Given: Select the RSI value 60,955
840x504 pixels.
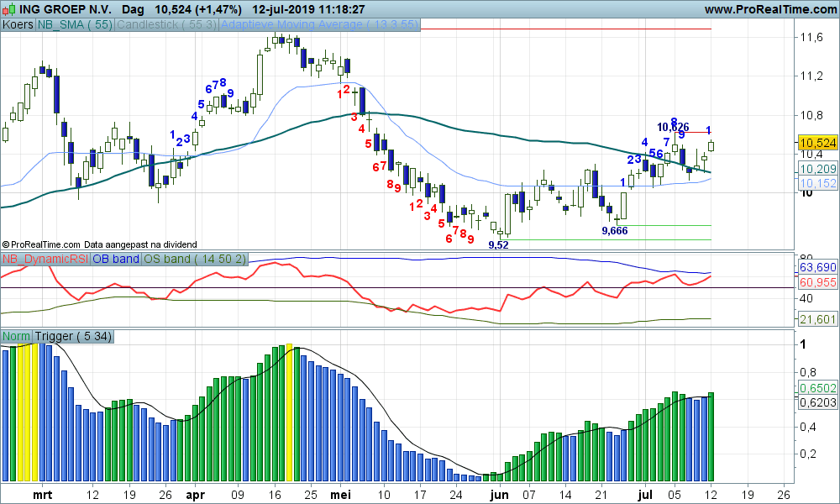Looking at the screenshot, I should pyautogui.click(x=817, y=282).
